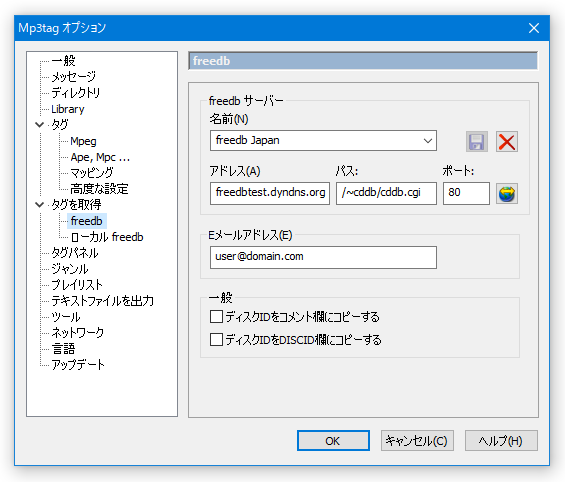
Task: Open the プレイリスト settings page
Action: (x=77, y=285)
